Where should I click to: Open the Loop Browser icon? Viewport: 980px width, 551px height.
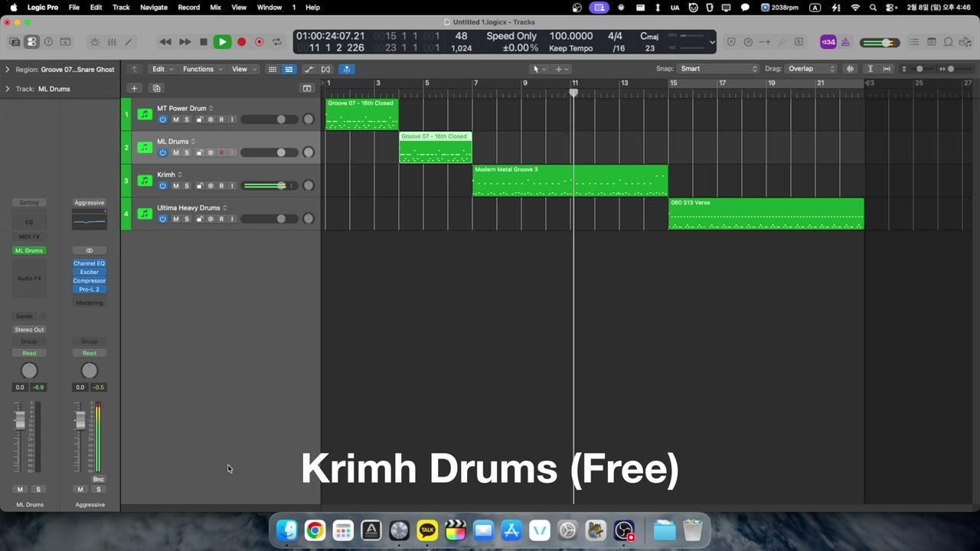[x=949, y=42]
